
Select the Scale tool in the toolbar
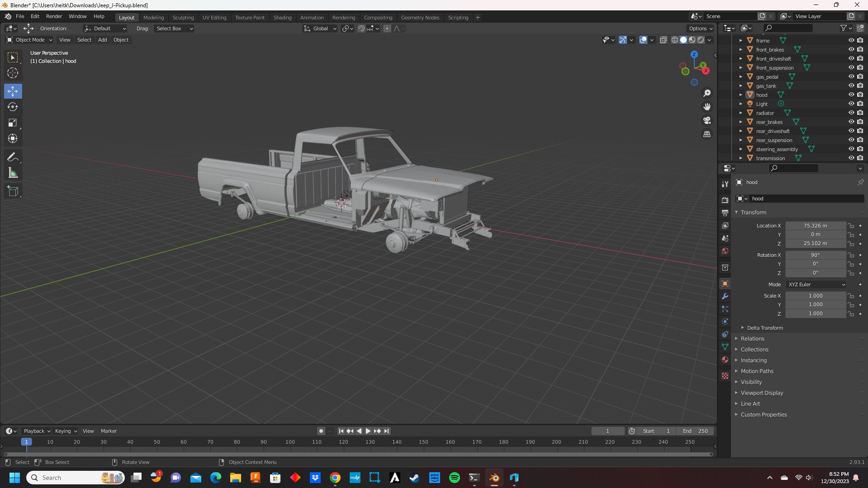(13, 123)
